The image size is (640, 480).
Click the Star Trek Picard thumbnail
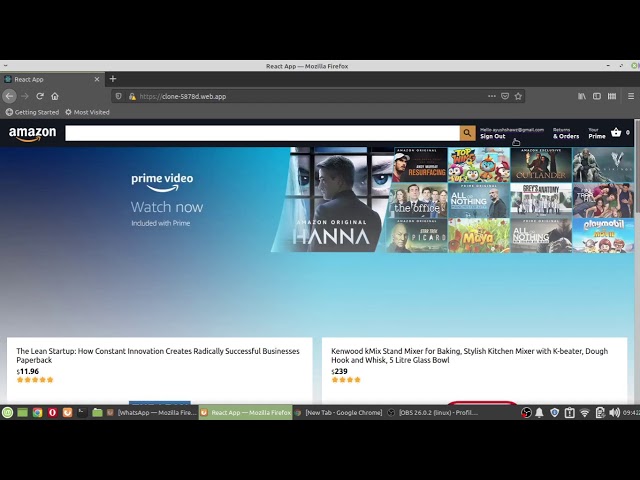(416, 236)
